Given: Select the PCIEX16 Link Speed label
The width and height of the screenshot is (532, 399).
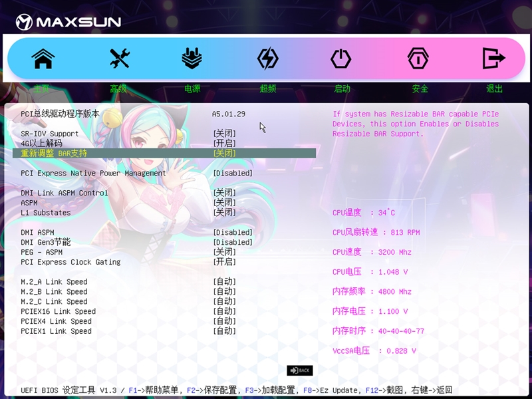Looking at the screenshot, I should pos(58,311).
